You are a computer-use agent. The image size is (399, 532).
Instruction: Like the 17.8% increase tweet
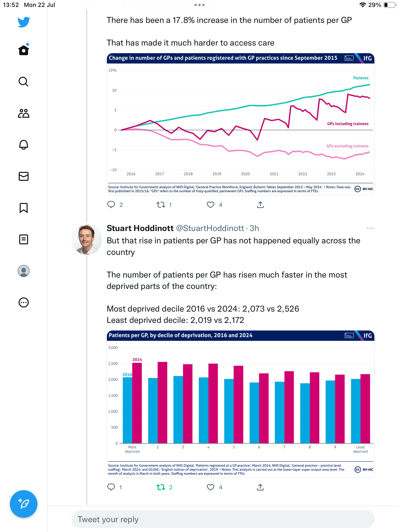[x=211, y=205]
